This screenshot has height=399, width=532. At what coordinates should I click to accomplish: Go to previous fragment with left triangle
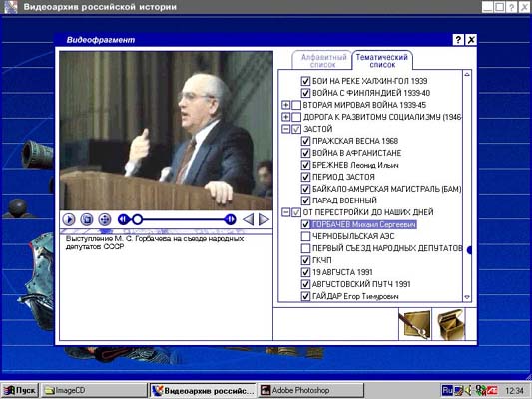point(249,220)
